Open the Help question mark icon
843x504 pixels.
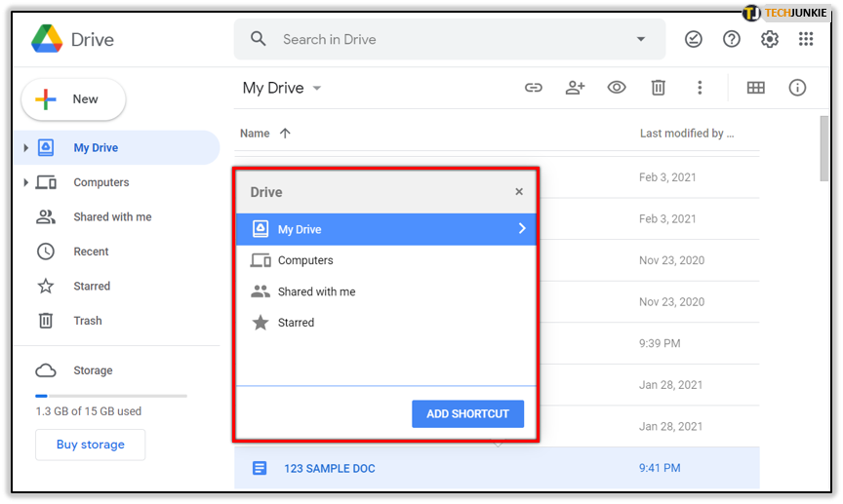[731, 39]
